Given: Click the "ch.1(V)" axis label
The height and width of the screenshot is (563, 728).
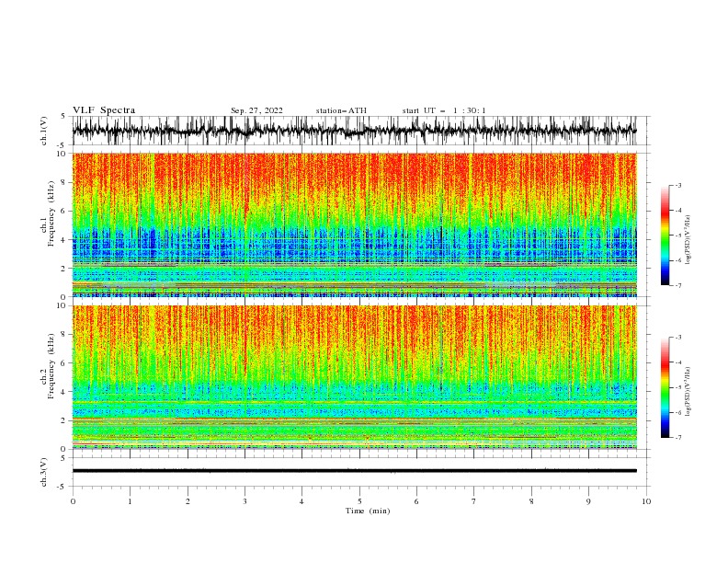Looking at the screenshot, I should 44,131.
